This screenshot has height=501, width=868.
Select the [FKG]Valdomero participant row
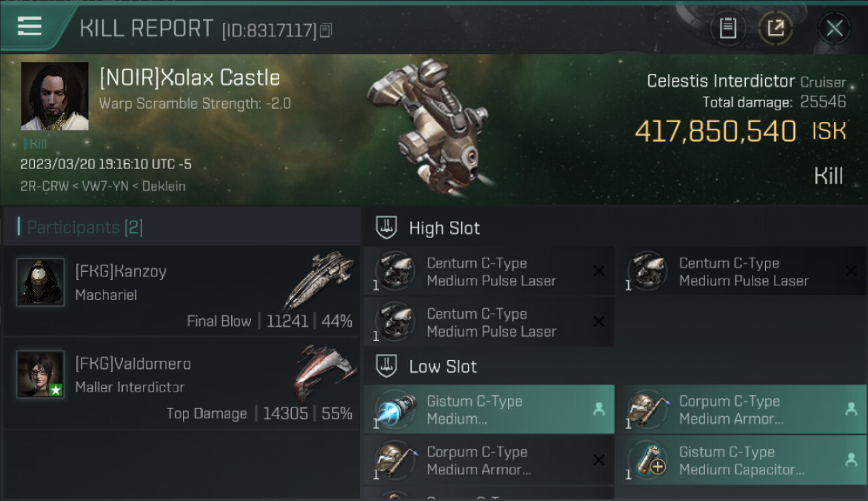click(x=182, y=383)
